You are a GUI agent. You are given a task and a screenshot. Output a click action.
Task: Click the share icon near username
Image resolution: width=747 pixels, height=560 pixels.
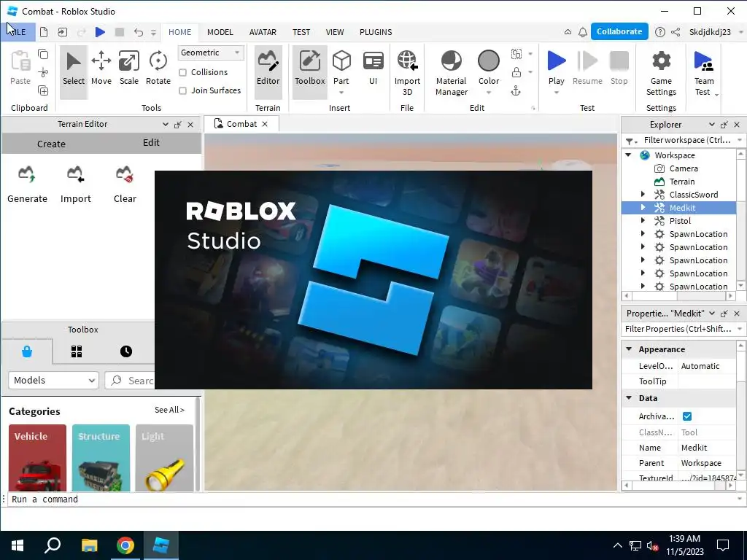click(675, 32)
